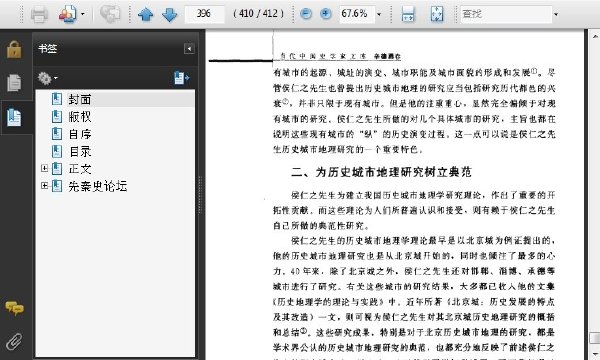Click the bookmark icon beside 版权

(x=57, y=117)
